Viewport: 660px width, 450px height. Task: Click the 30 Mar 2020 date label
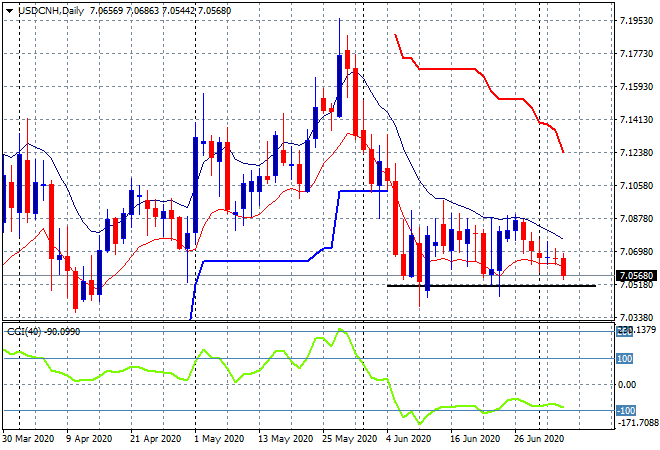point(29,438)
